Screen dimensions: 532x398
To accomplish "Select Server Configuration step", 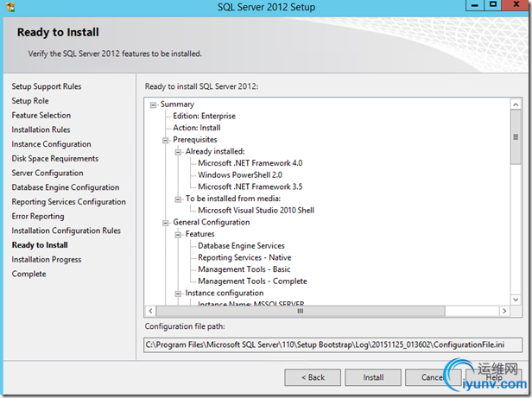I will [x=47, y=173].
